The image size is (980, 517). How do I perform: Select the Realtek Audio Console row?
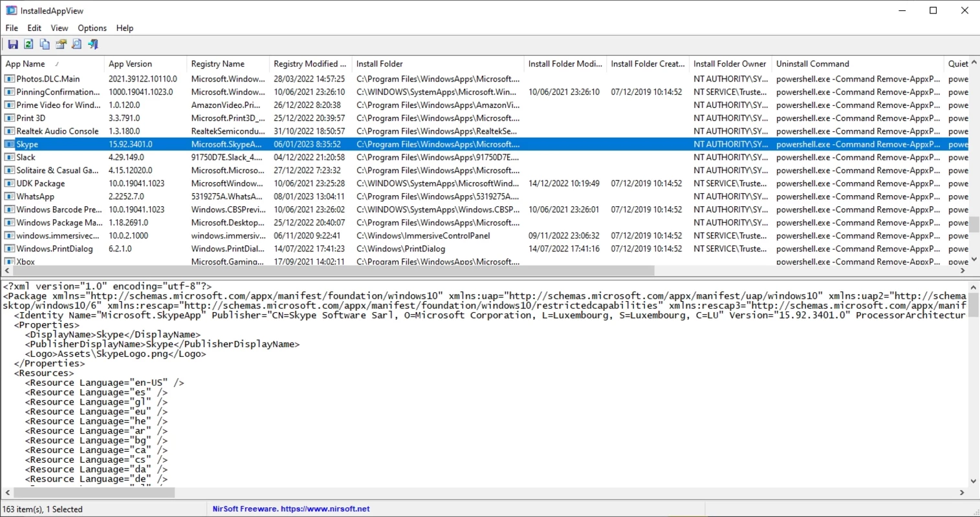click(x=485, y=131)
